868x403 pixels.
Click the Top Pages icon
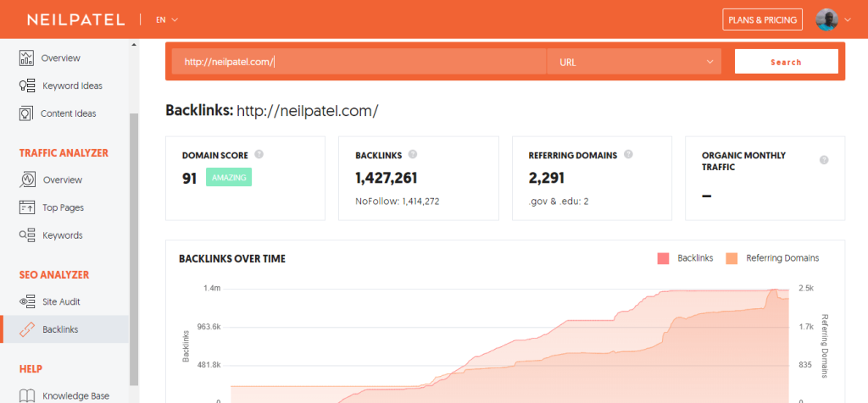pos(27,207)
